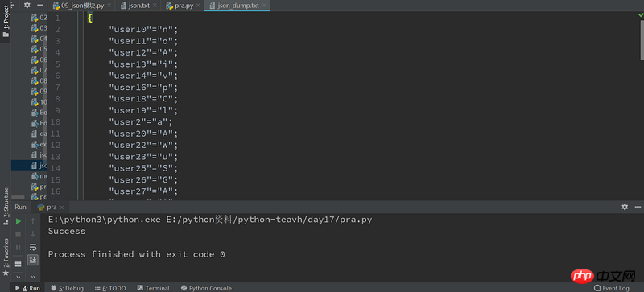644x292 pixels.
Task: Click "Process finished with exit code 0"
Action: 136,255
